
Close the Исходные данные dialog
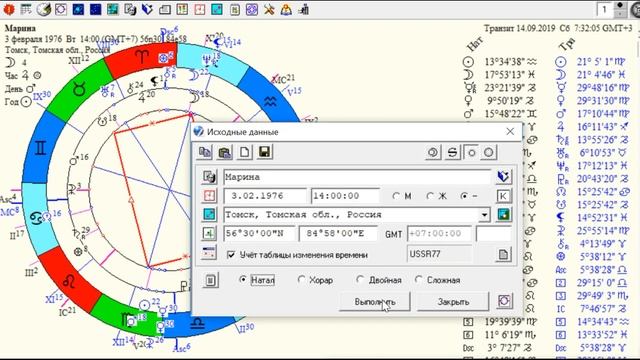click(510, 131)
